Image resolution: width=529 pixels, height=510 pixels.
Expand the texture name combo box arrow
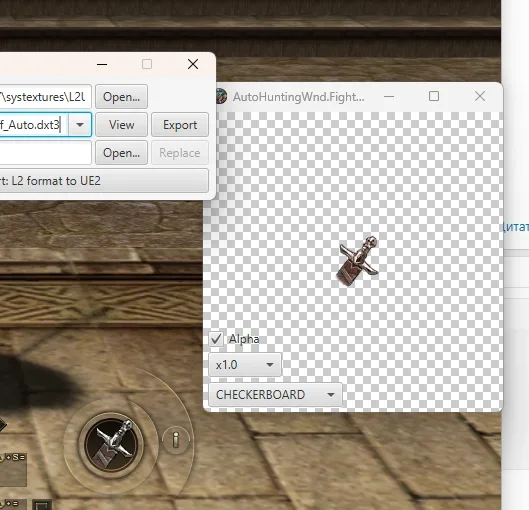pos(80,125)
